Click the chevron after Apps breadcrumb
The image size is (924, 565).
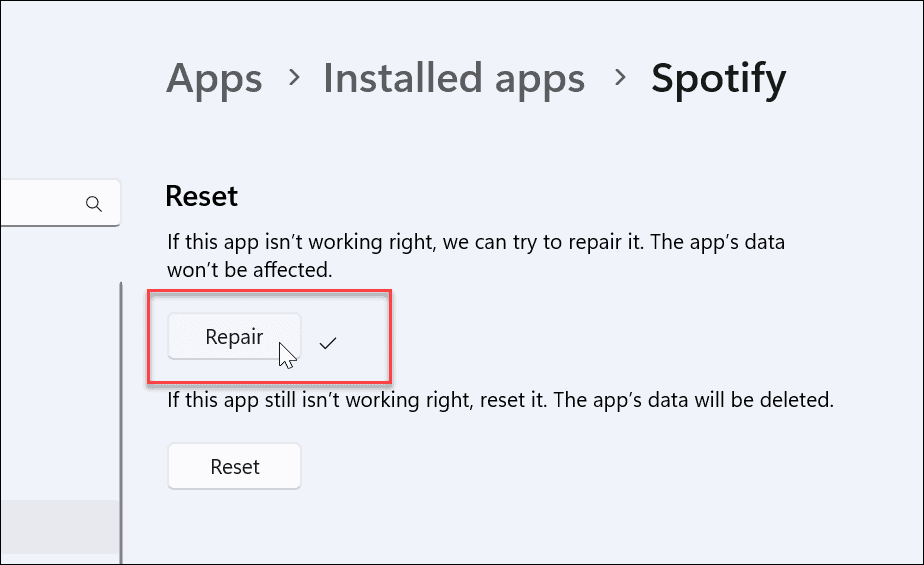293,76
